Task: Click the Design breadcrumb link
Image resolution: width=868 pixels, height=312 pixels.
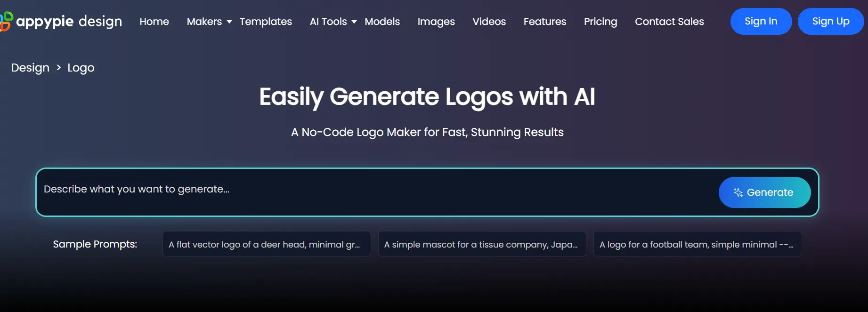Action: point(30,68)
